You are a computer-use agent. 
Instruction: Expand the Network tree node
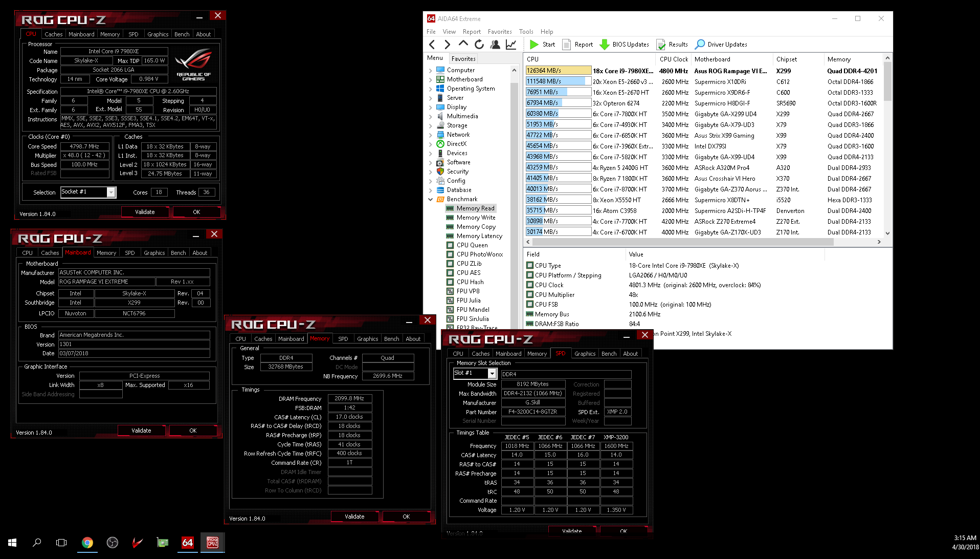[x=430, y=135]
